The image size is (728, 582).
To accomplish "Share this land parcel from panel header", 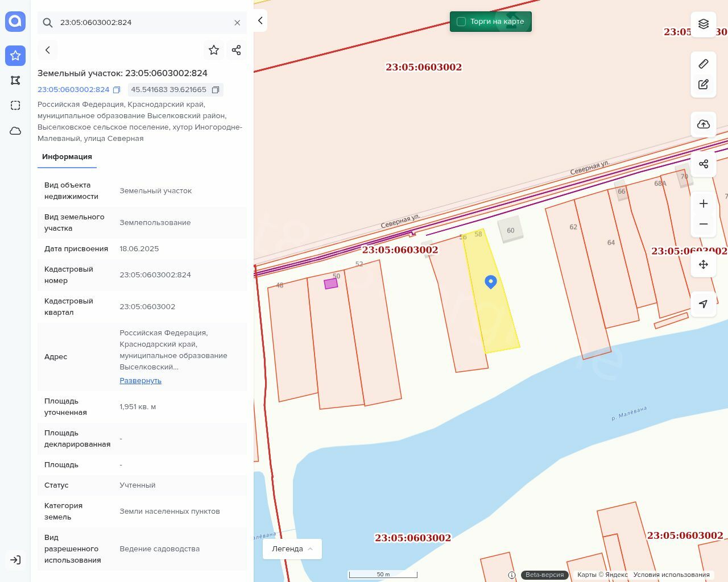I will pyautogui.click(x=237, y=50).
